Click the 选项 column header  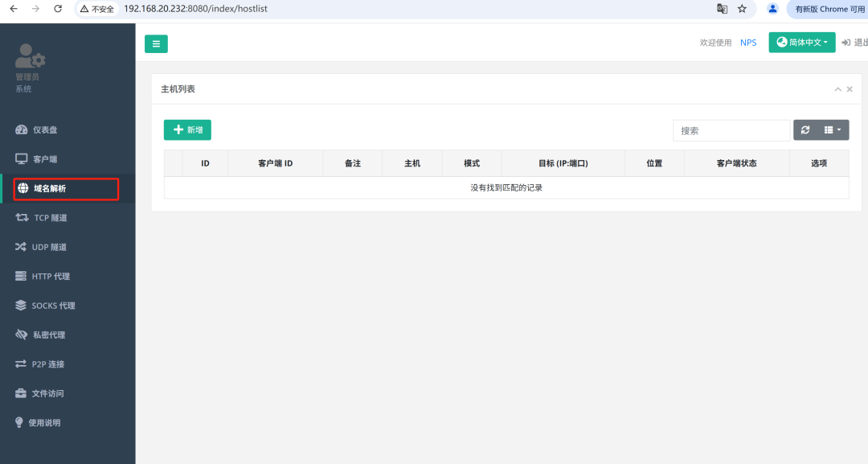coord(819,163)
